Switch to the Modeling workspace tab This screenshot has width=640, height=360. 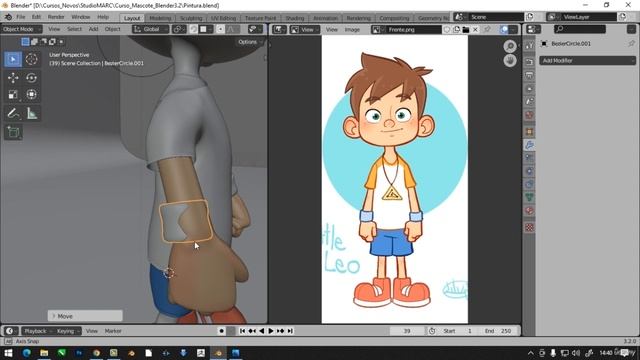pos(160,18)
